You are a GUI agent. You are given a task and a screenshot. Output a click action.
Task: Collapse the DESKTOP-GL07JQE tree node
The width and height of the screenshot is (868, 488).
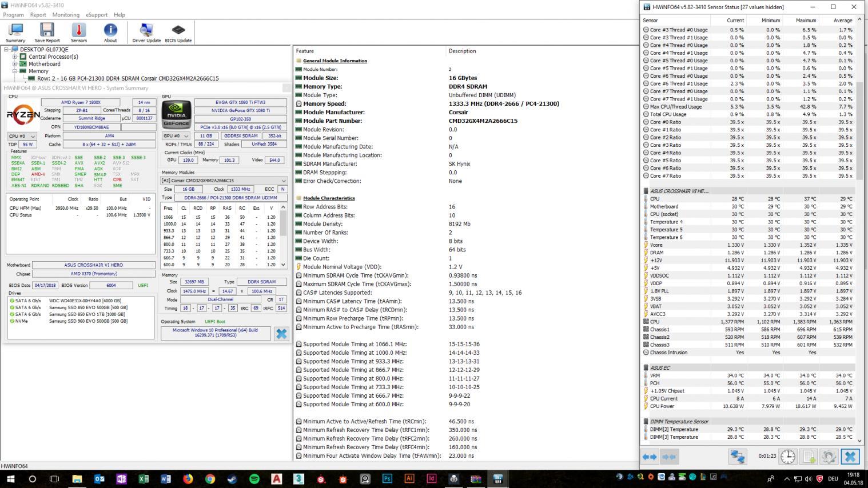click(x=6, y=50)
